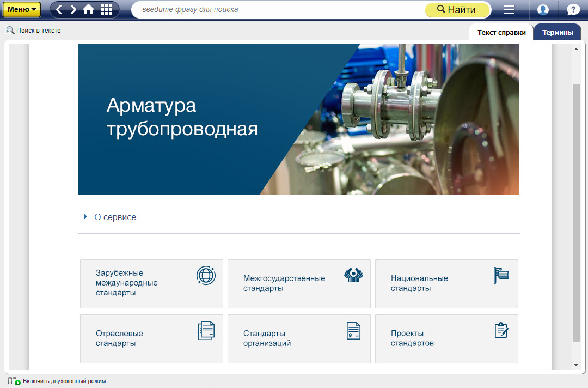588x388 pixels.
Task: Open the user profile icon
Action: click(543, 9)
